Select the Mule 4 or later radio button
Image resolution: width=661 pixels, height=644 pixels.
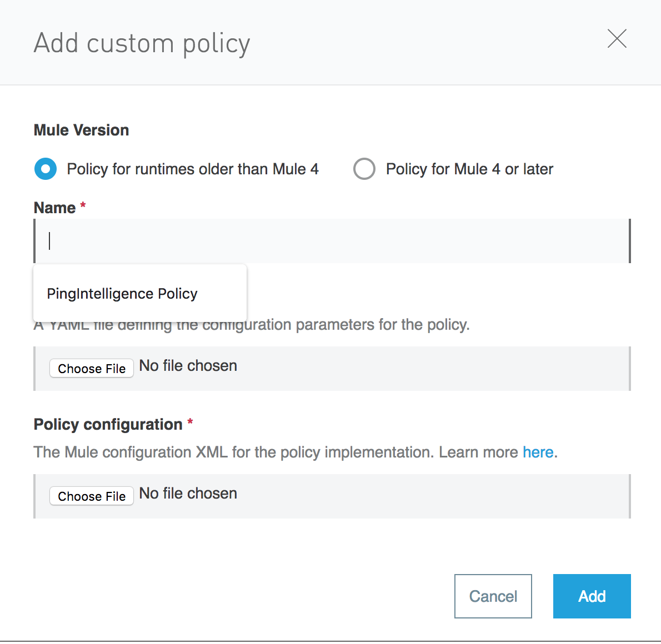(x=364, y=169)
